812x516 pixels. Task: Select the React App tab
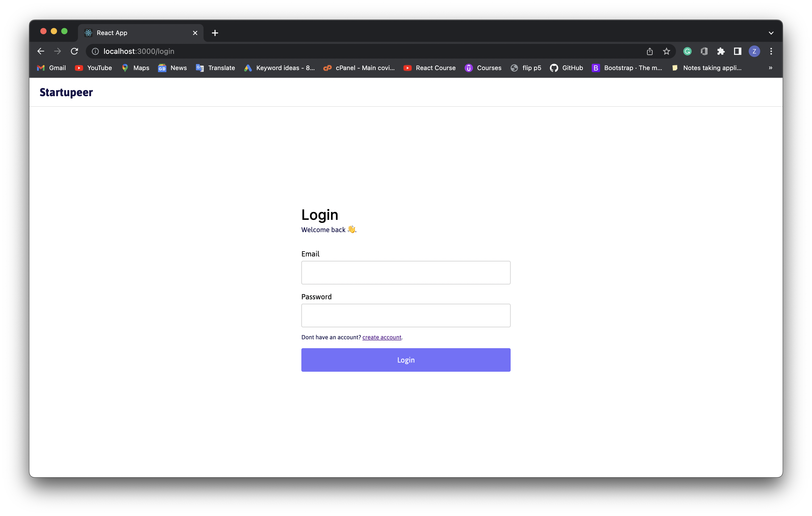pyautogui.click(x=135, y=33)
